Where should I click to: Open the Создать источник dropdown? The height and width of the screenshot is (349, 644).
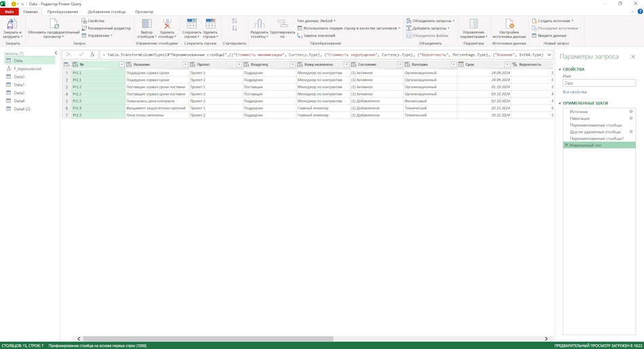552,20
